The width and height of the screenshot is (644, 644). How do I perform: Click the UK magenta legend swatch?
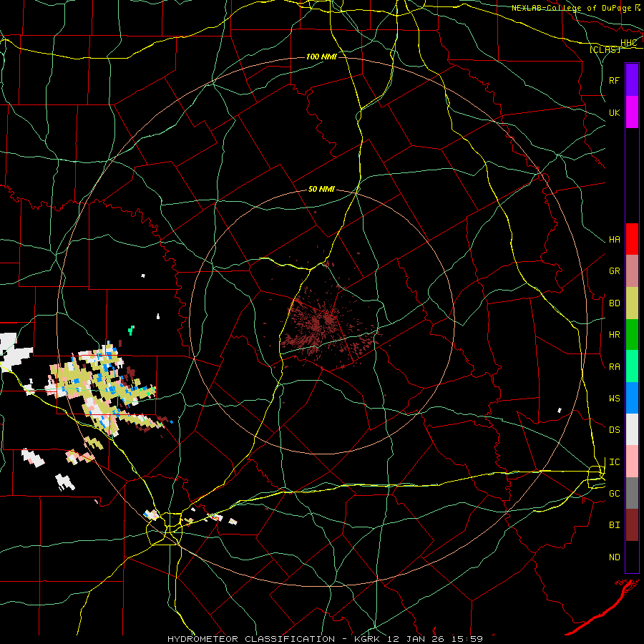point(632,112)
